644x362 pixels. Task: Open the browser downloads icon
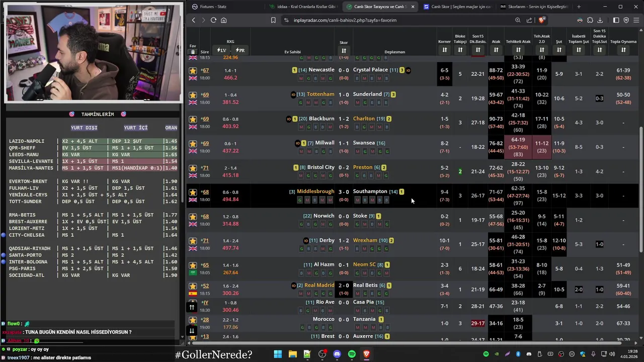point(600,20)
